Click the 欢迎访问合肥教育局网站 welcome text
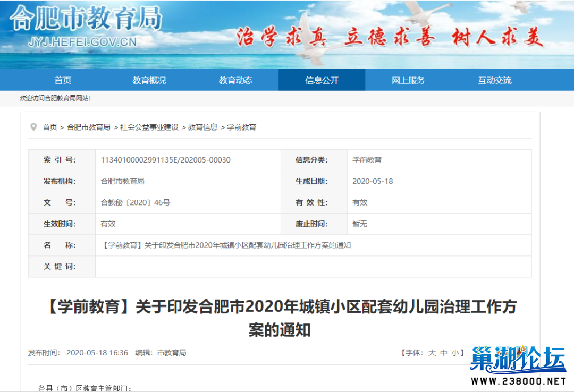This screenshot has height=392, width=574. (55, 98)
